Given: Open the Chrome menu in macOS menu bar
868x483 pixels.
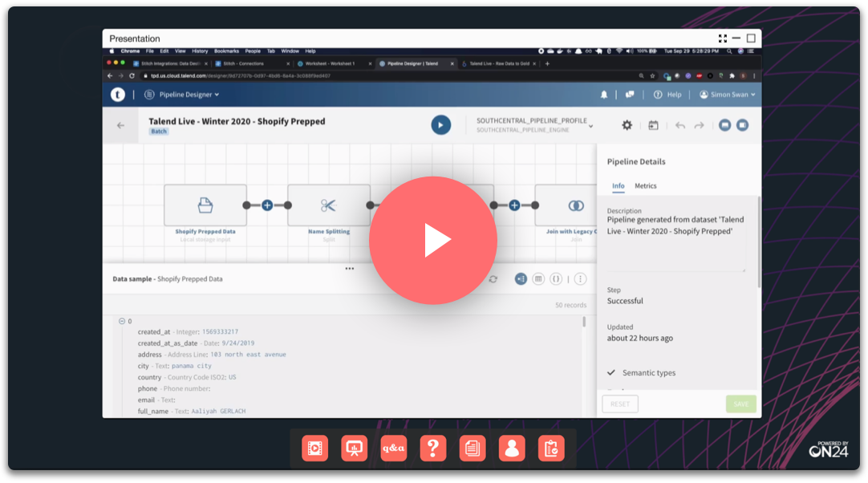Looking at the screenshot, I should pyautogui.click(x=130, y=51).
